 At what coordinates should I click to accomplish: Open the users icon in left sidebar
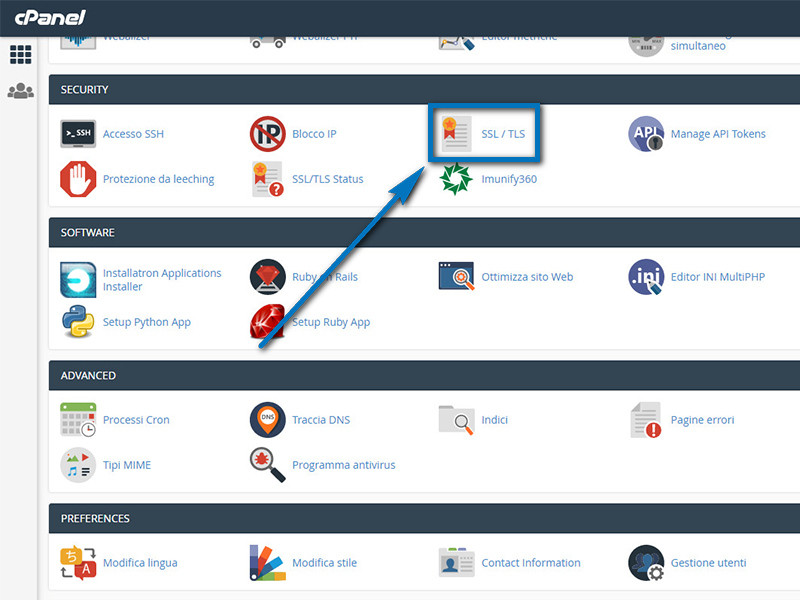click(20, 91)
